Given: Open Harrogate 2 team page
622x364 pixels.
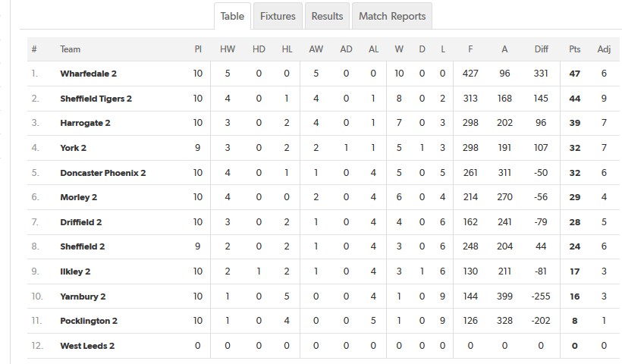Looking at the screenshot, I should [85, 123].
